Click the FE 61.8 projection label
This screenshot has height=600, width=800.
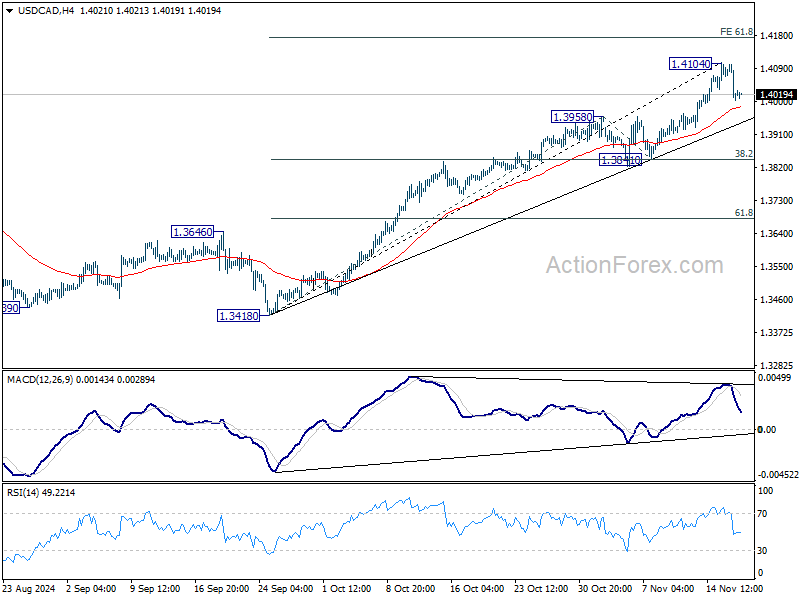736,32
